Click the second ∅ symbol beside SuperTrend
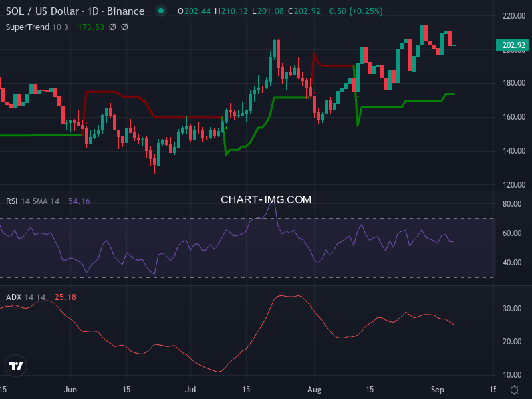 124,27
